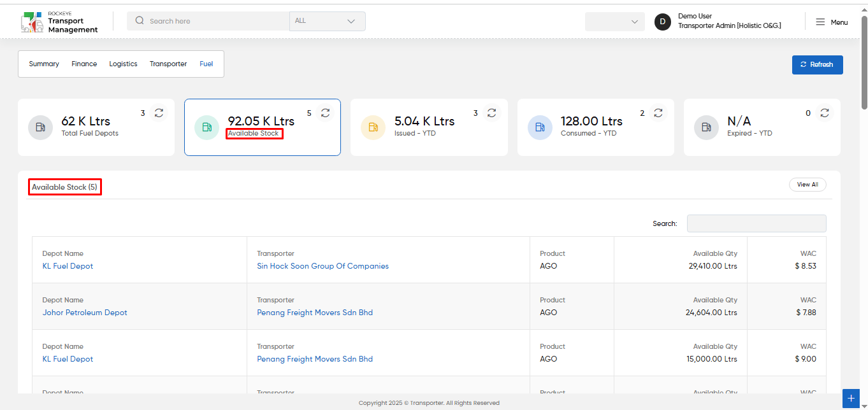868x410 pixels.
Task: Click the blue Consumed - YTD fuel icon
Action: click(x=540, y=127)
